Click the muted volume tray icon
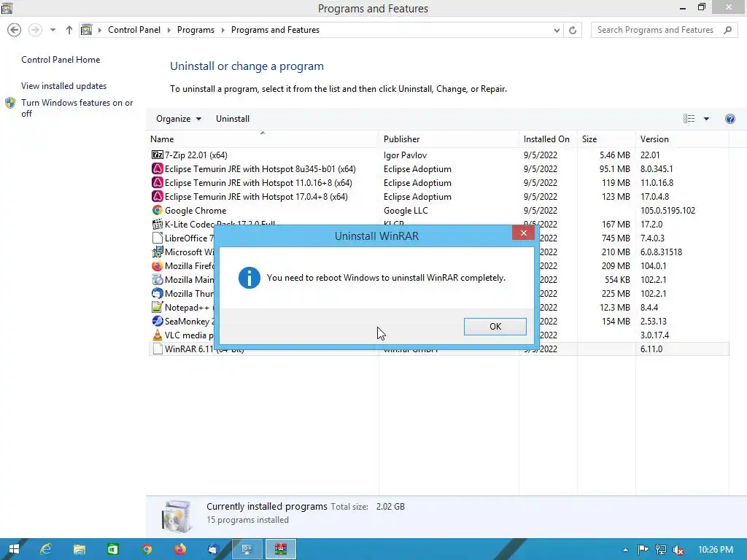Screen dimensions: 747x560 point(679,550)
